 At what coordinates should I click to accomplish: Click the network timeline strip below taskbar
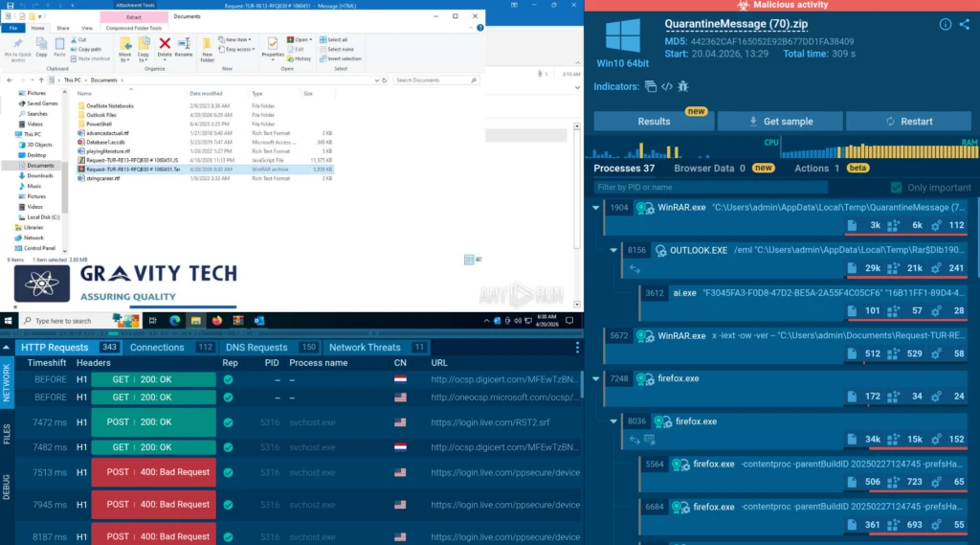coord(292,333)
